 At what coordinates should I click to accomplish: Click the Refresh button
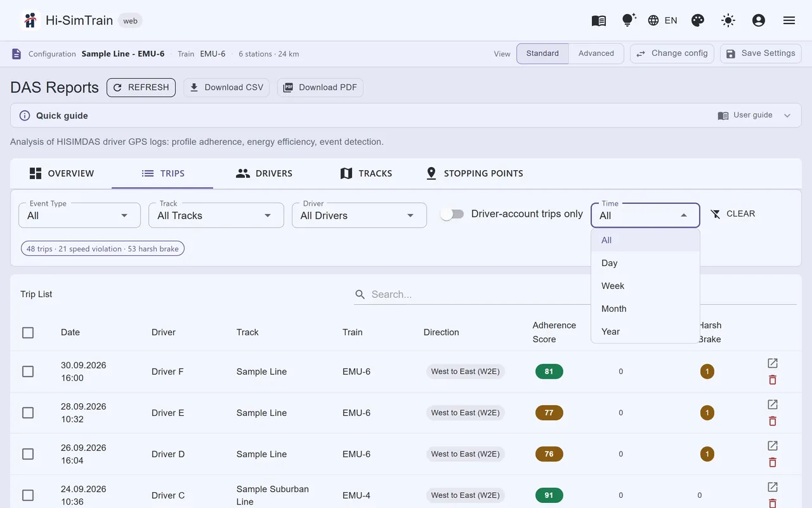coord(141,88)
